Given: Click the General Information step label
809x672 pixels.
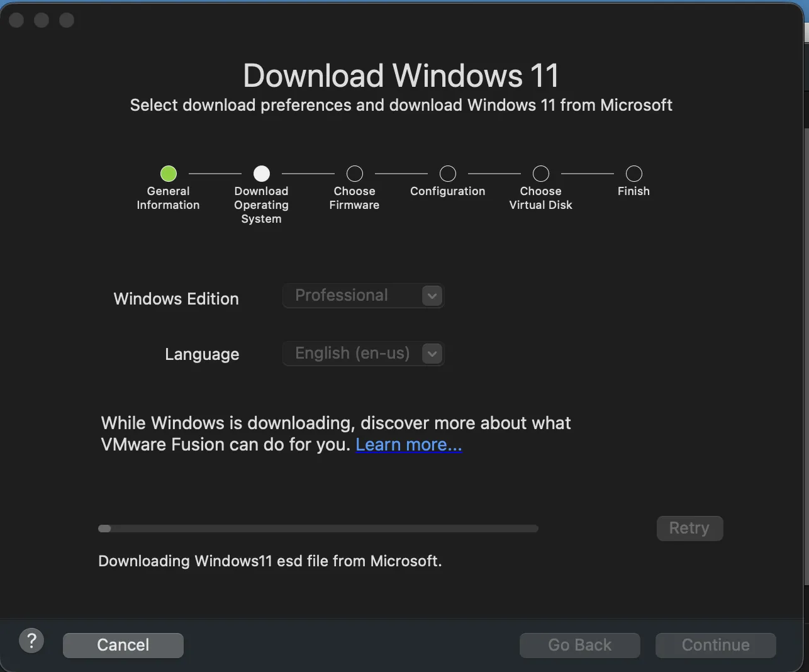Looking at the screenshot, I should point(168,198).
